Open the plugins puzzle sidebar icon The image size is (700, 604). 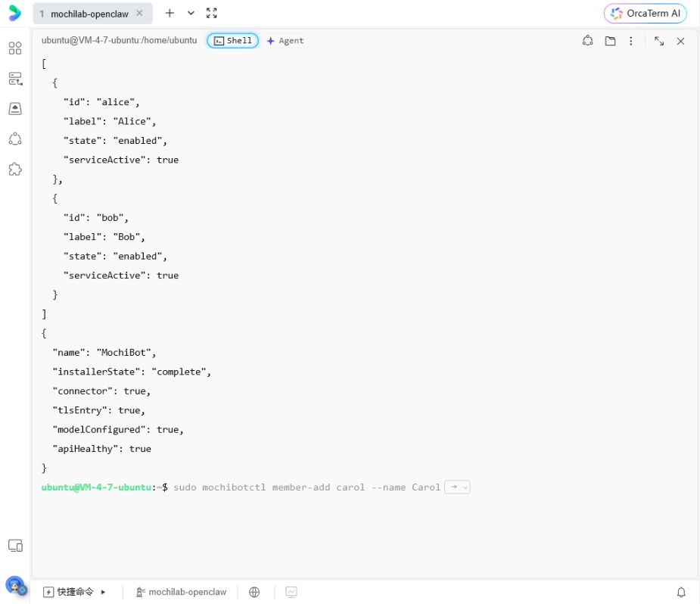coord(15,170)
